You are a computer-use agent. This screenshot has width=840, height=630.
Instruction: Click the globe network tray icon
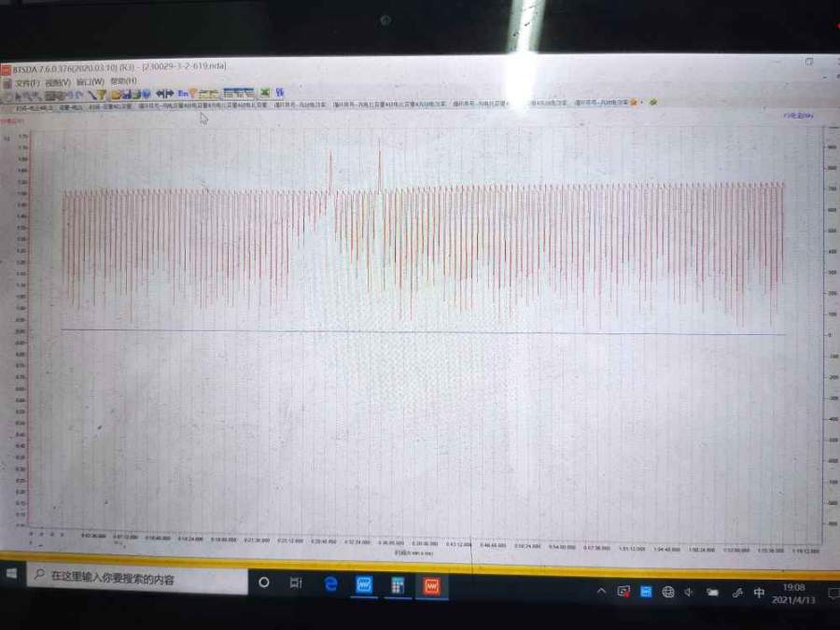click(667, 592)
